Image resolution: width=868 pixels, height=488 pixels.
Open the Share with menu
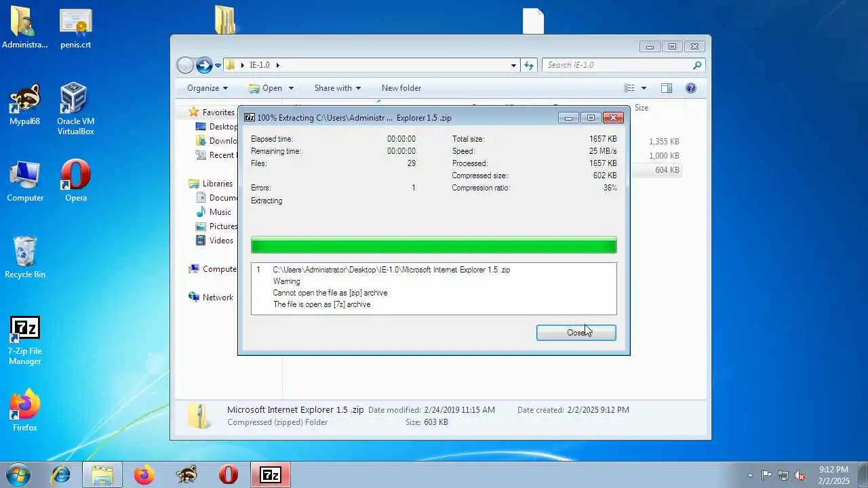337,88
